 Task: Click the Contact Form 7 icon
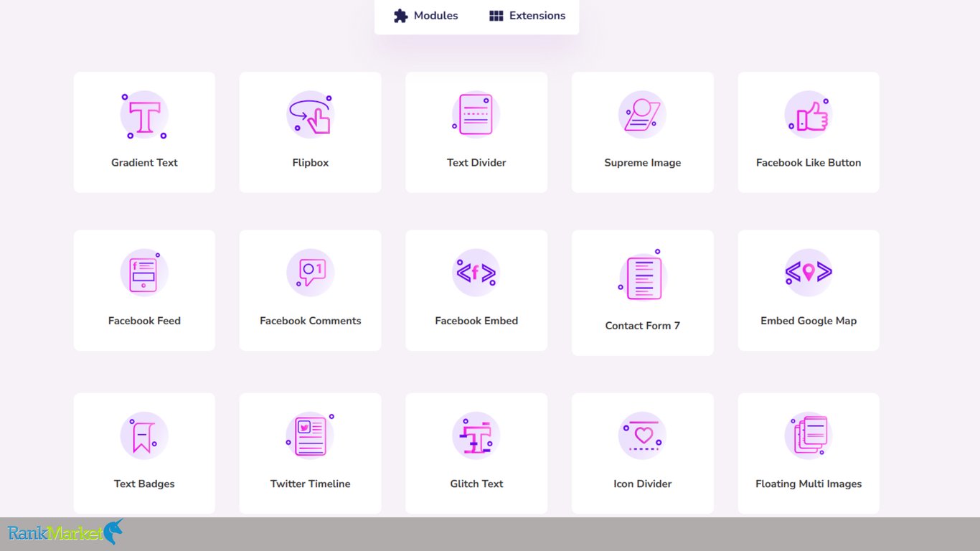click(x=642, y=275)
